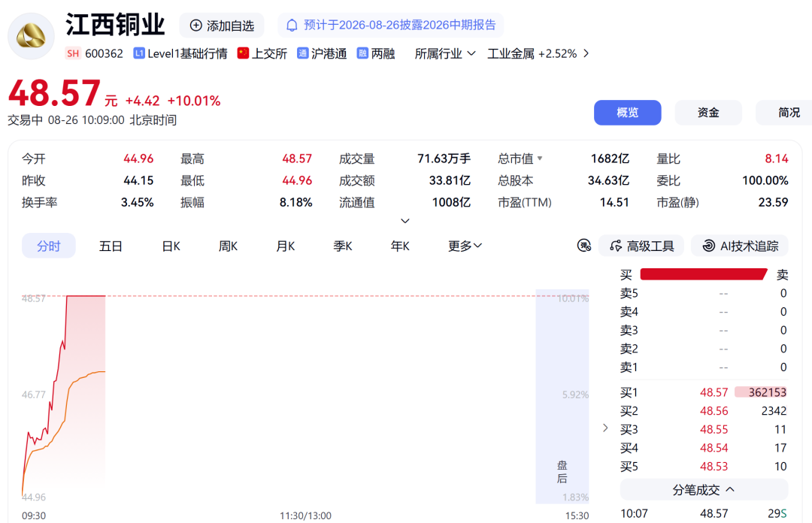Image resolution: width=812 pixels, height=523 pixels.
Task: Collapse the 分笔成交 section
Action: pos(704,490)
